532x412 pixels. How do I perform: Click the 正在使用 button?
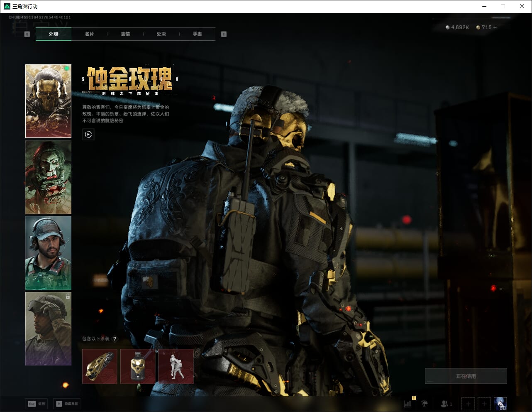point(466,376)
